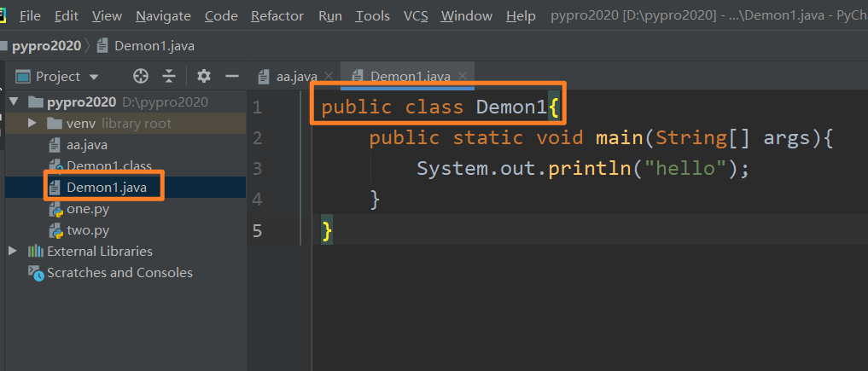Click line number 3 in gutter

tap(257, 168)
